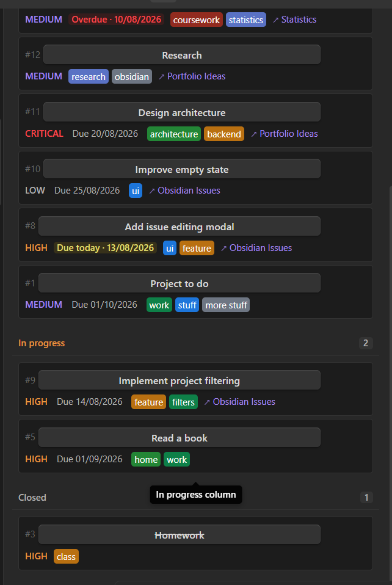Open the Improve empty state issue

click(181, 169)
